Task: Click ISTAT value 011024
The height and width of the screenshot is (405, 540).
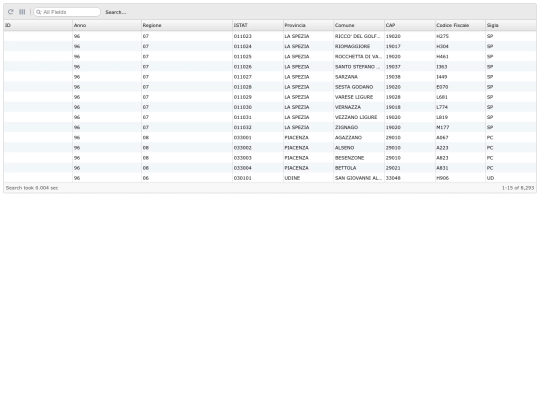Action: (x=242, y=46)
